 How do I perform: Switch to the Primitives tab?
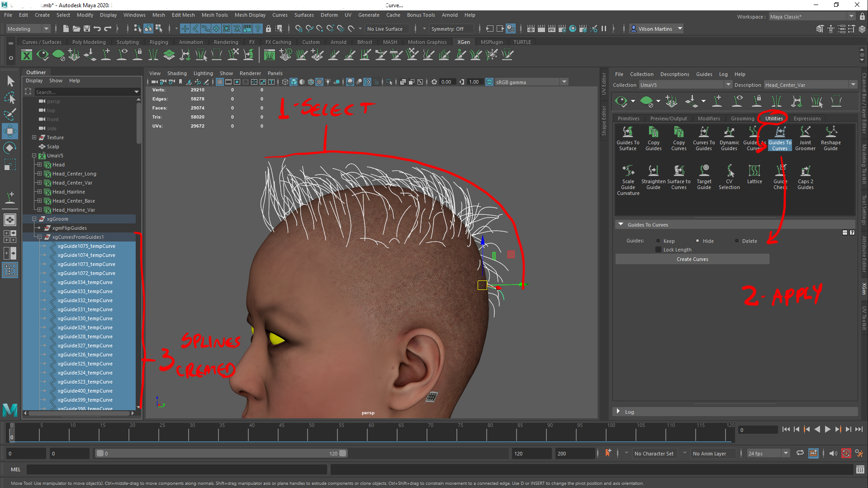point(628,118)
